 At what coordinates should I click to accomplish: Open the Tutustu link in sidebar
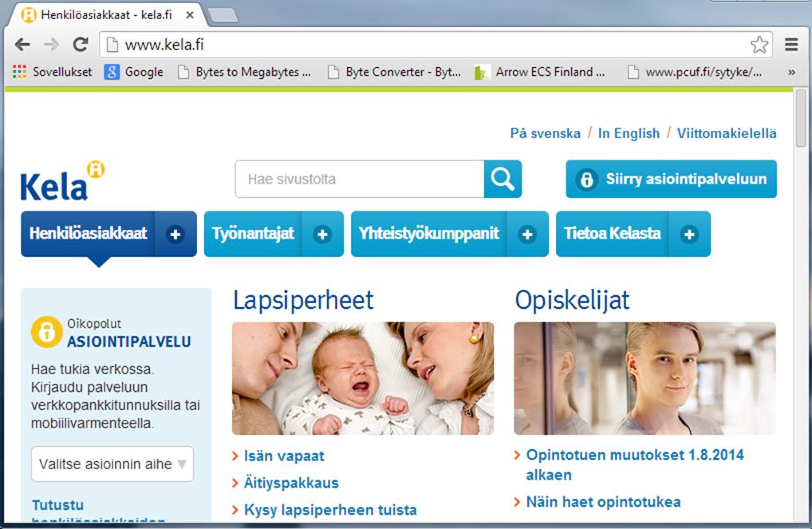(57, 504)
